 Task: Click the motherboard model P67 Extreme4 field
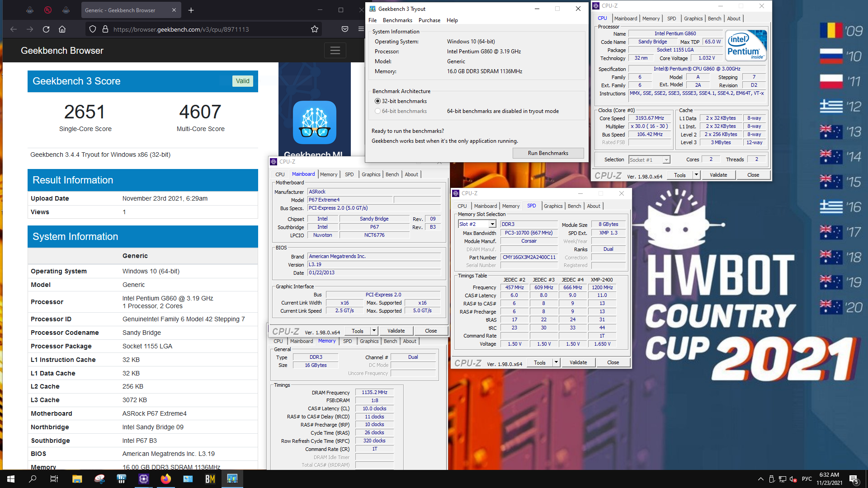click(x=350, y=200)
